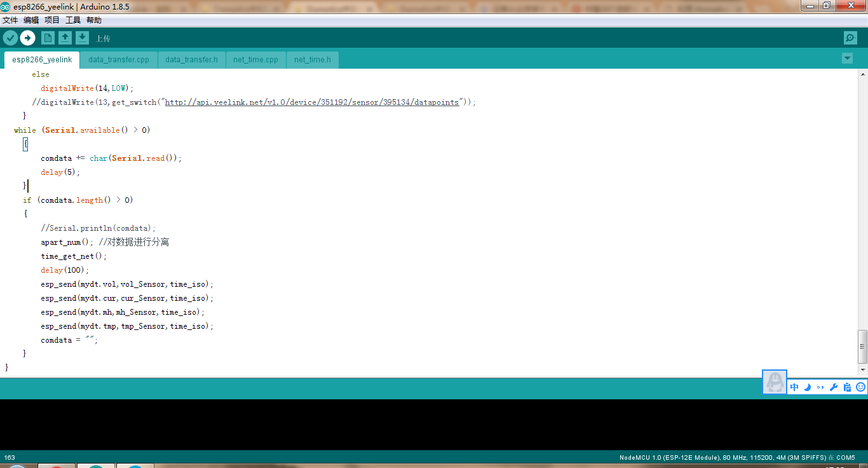
Task: Open the Serial Monitor magnifier icon
Action: 850,38
